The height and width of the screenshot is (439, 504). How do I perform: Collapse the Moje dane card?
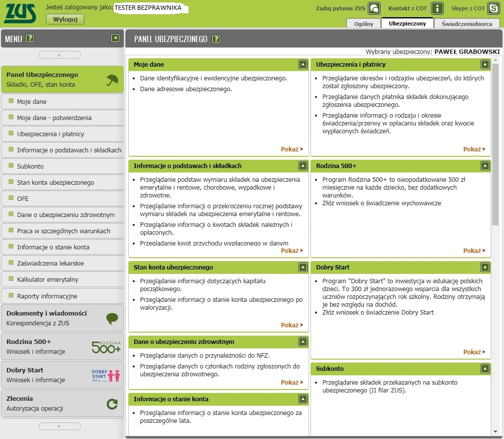303,65
